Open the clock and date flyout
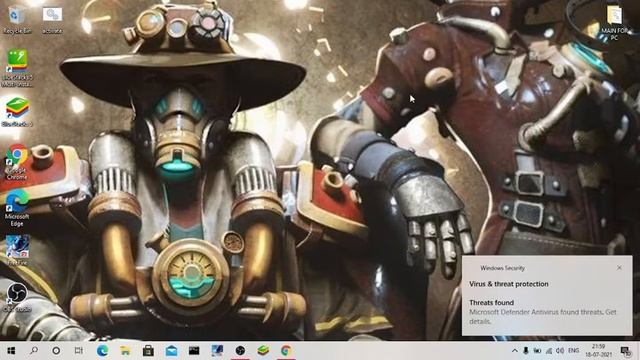The height and width of the screenshot is (360, 640). tap(598, 351)
